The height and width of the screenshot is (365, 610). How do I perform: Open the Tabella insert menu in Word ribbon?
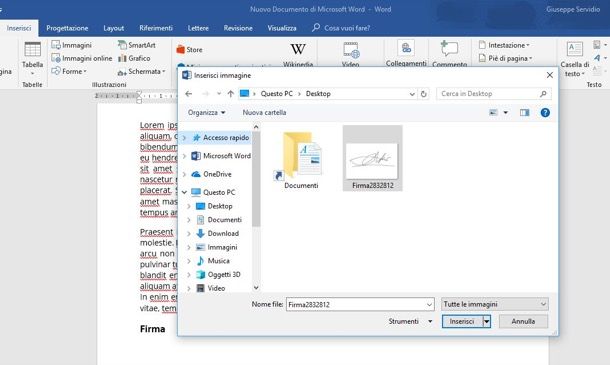pyautogui.click(x=32, y=58)
